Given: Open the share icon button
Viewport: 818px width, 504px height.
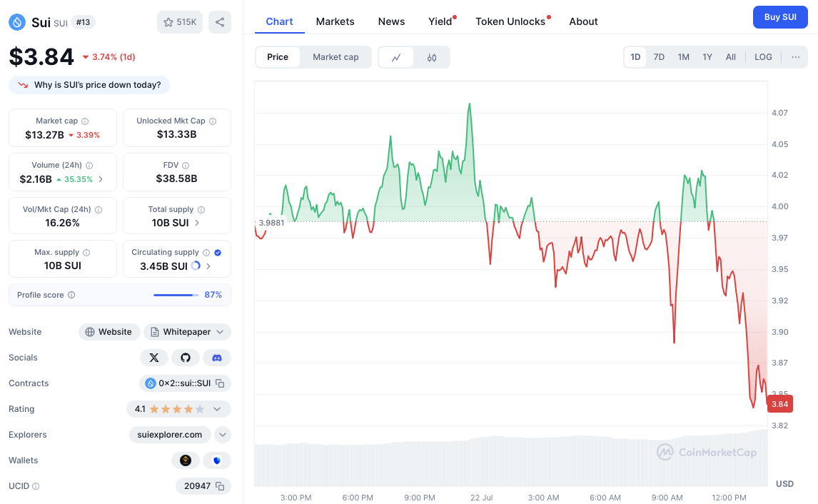Looking at the screenshot, I should 220,22.
